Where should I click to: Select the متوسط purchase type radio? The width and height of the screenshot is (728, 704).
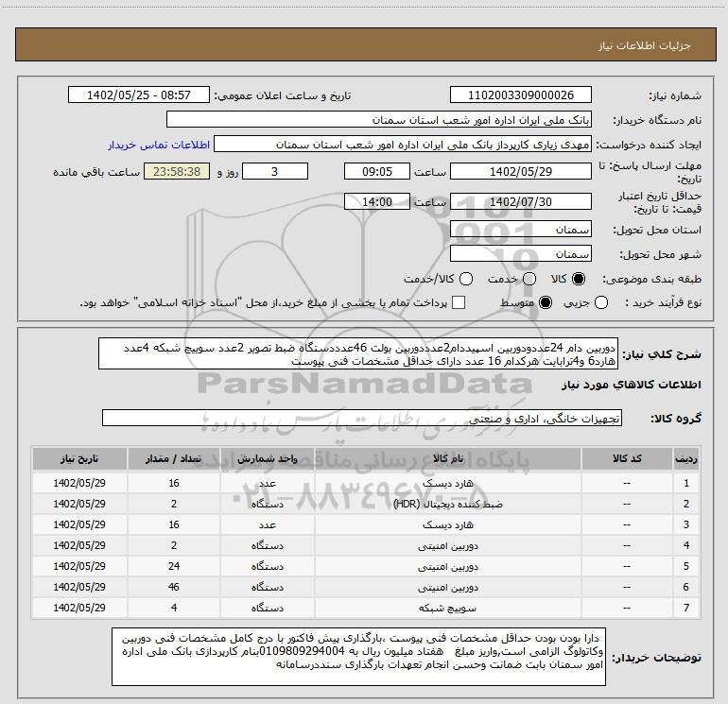(x=546, y=303)
